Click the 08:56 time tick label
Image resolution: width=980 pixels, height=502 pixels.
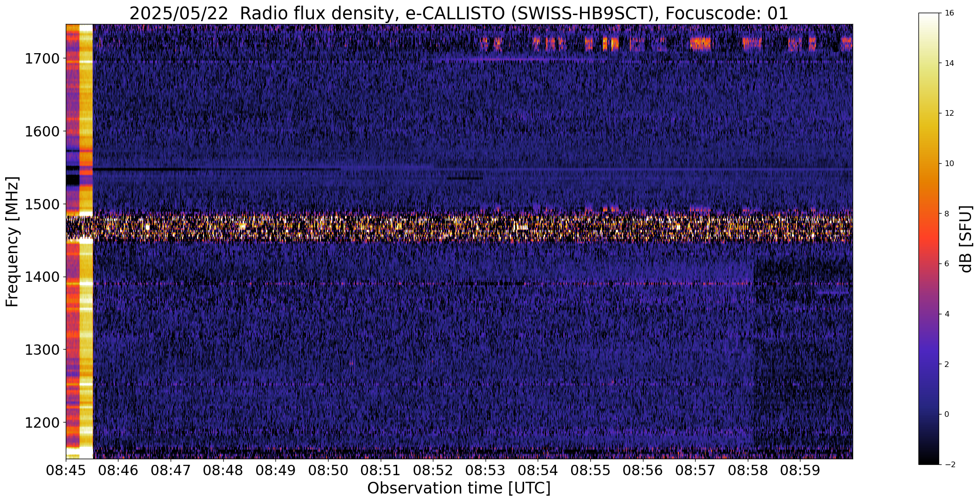click(643, 470)
